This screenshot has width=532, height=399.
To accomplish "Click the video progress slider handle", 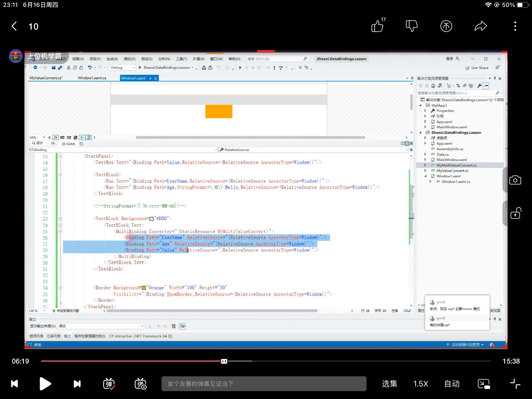I will coord(224,361).
